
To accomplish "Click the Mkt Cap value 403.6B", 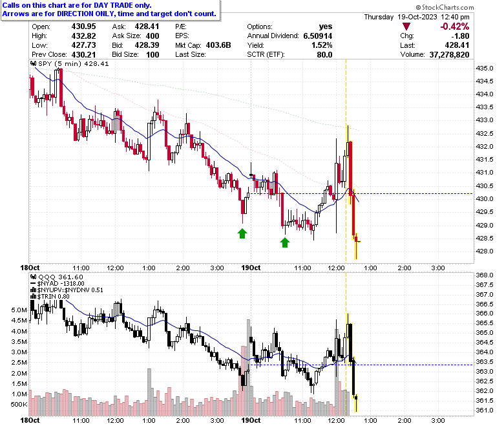I will (x=218, y=45).
